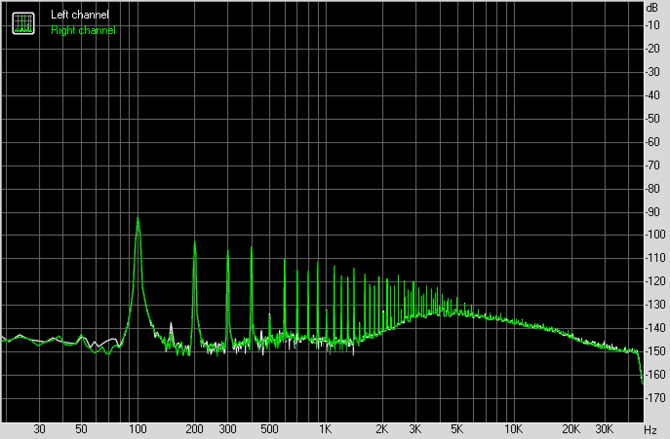
Task: Click the '-160' dB axis label
Action: 655,374
